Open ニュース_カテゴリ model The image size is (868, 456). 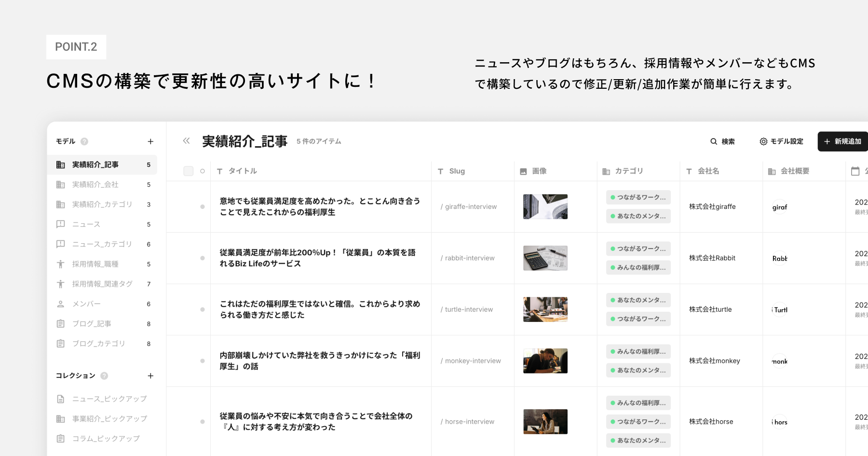pyautogui.click(x=102, y=244)
